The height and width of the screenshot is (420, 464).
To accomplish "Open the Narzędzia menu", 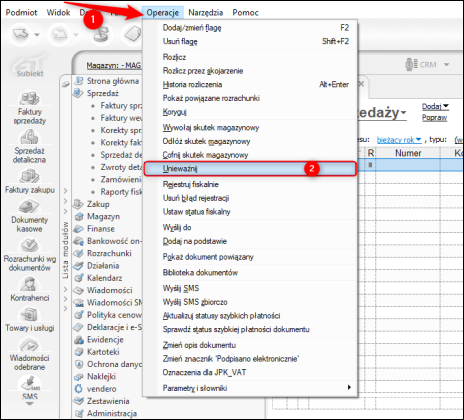I will pos(205,13).
